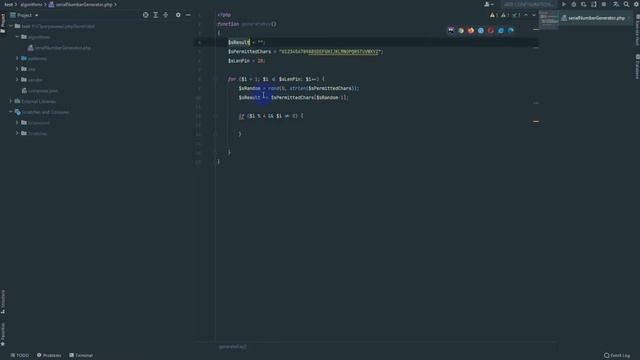
Task: Click test in the breadcrumb path
Action: [x=9, y=4]
